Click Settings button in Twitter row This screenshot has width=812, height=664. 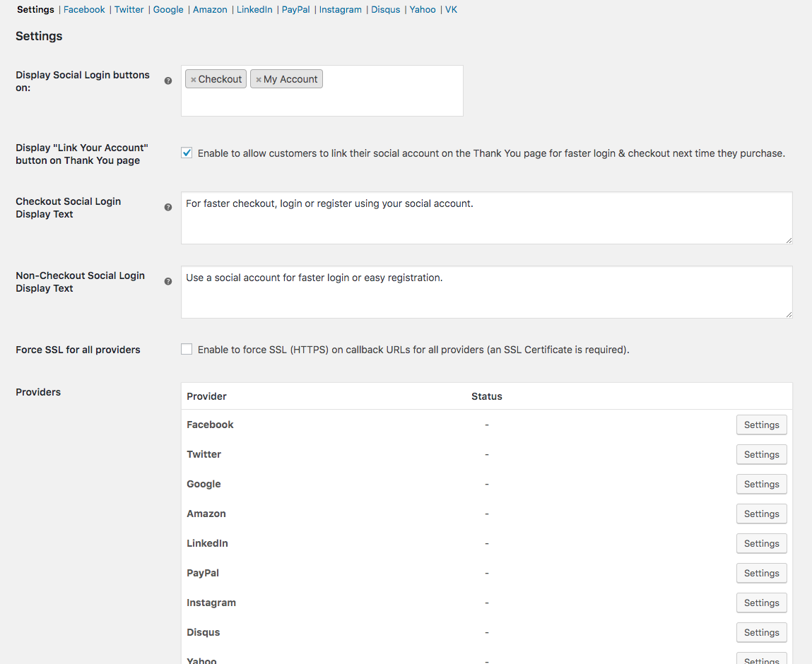point(761,454)
